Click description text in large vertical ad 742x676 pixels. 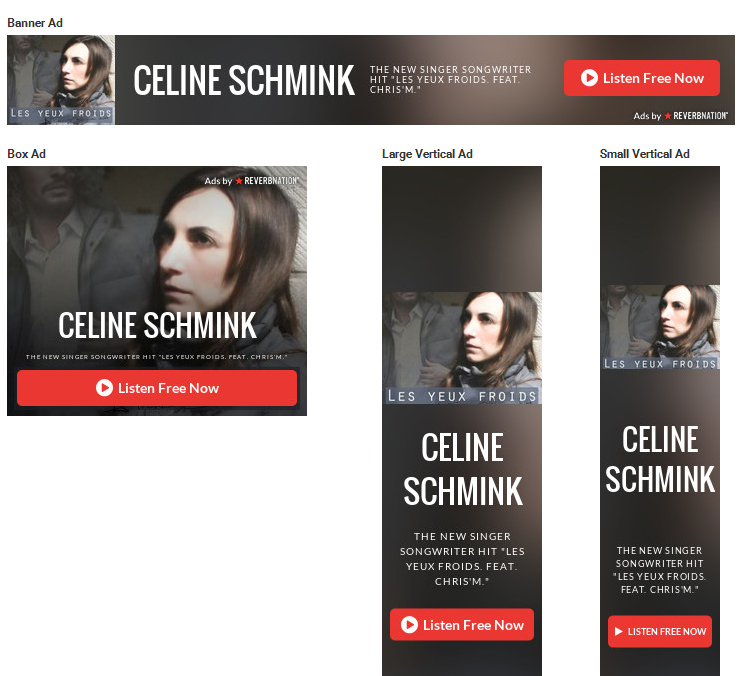point(462,559)
